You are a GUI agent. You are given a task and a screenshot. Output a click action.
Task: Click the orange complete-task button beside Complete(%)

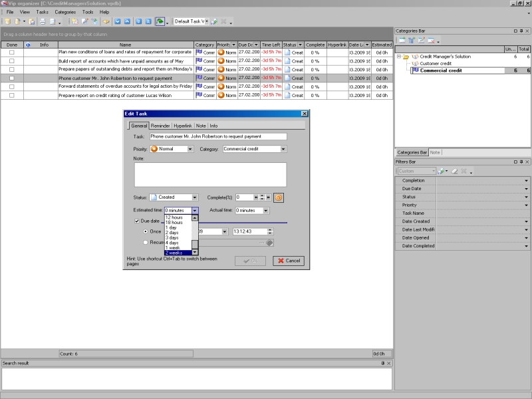tap(279, 197)
